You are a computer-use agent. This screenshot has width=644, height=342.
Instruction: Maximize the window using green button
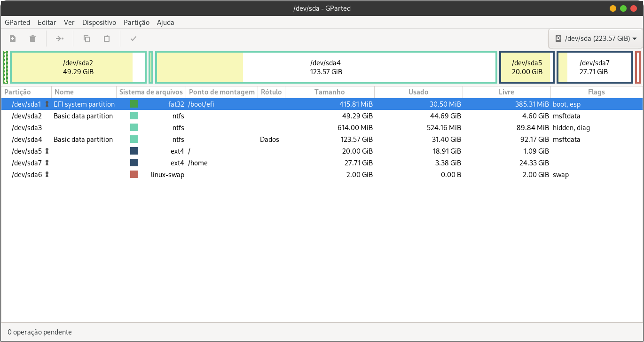click(x=623, y=8)
